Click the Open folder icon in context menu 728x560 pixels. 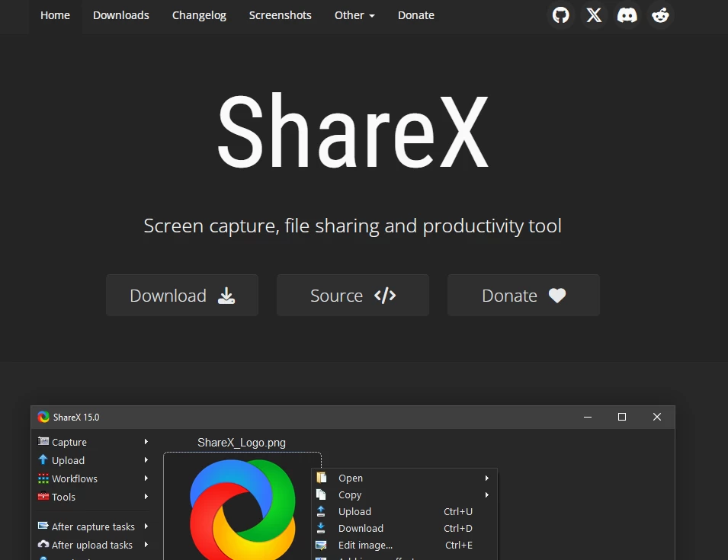point(321,478)
